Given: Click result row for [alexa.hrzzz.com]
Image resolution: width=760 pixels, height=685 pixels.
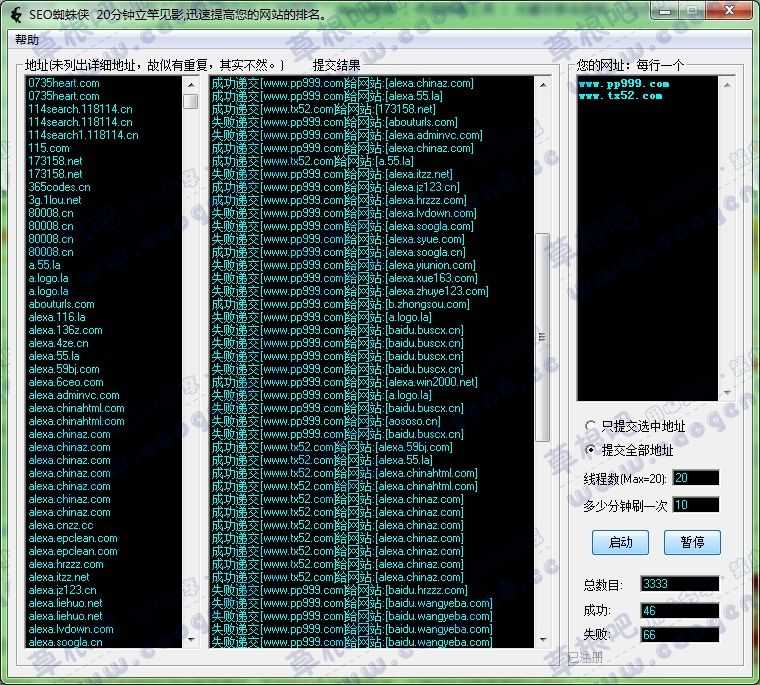Looking at the screenshot, I should pos(339,200).
